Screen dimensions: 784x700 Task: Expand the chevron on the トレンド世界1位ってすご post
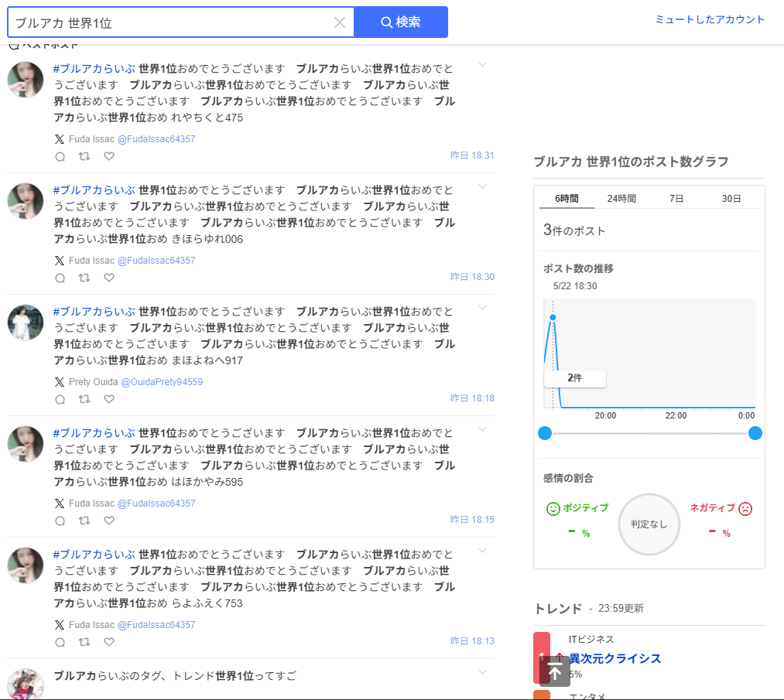point(482,672)
